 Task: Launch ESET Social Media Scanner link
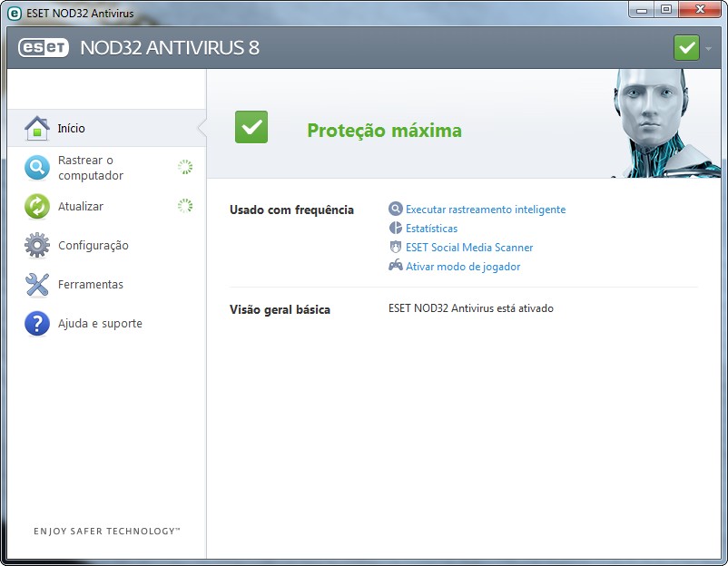469,248
